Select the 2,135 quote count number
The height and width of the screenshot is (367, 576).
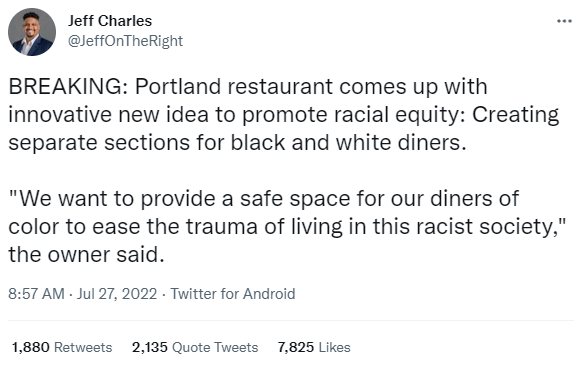(150, 347)
